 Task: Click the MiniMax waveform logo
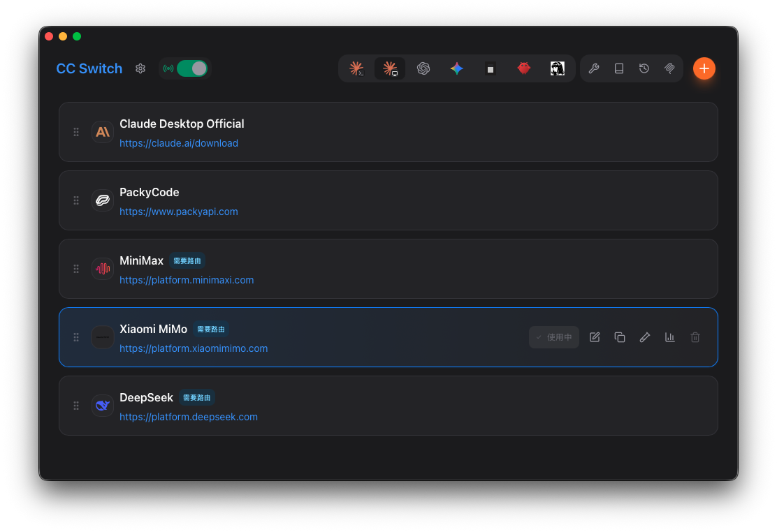pyautogui.click(x=103, y=269)
